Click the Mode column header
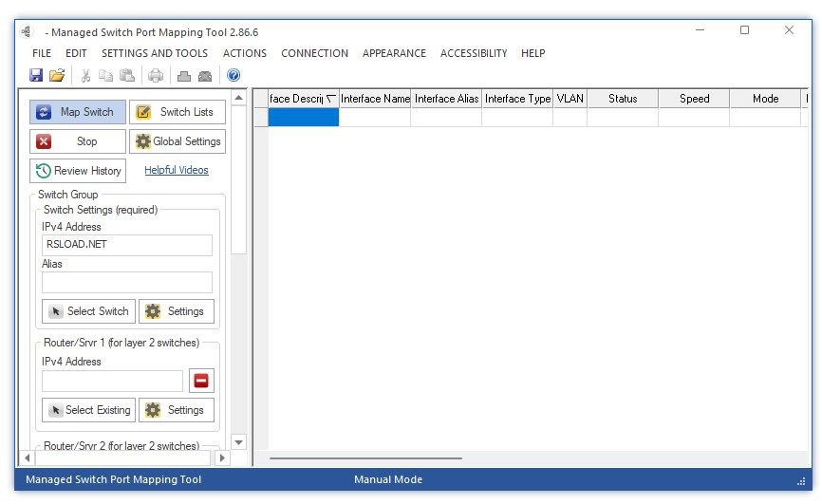 pyautogui.click(x=765, y=99)
